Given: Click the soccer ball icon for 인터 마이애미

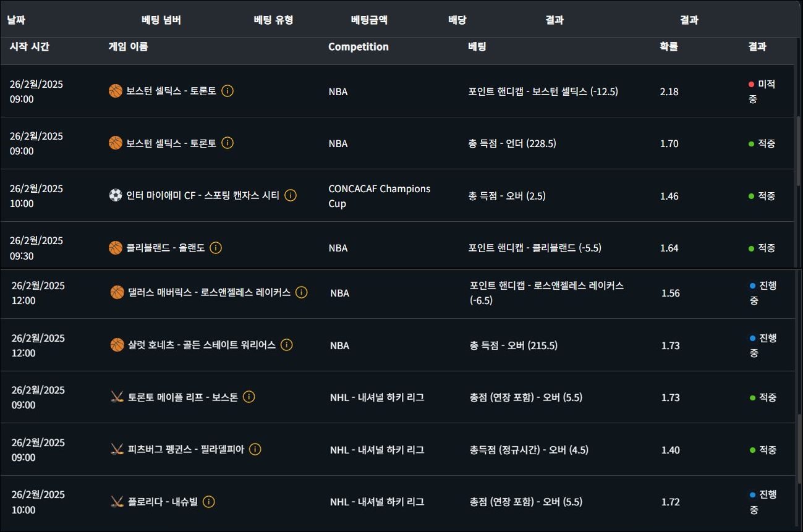Looking at the screenshot, I should pos(116,195).
